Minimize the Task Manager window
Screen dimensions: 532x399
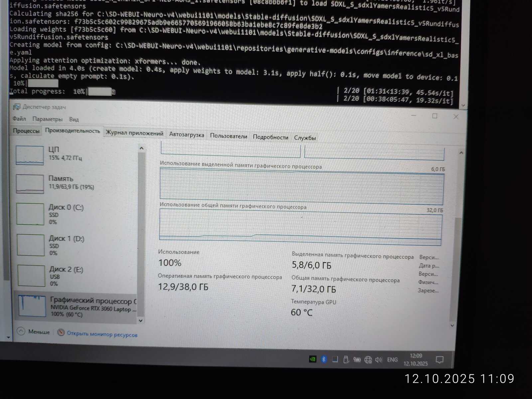(414, 115)
